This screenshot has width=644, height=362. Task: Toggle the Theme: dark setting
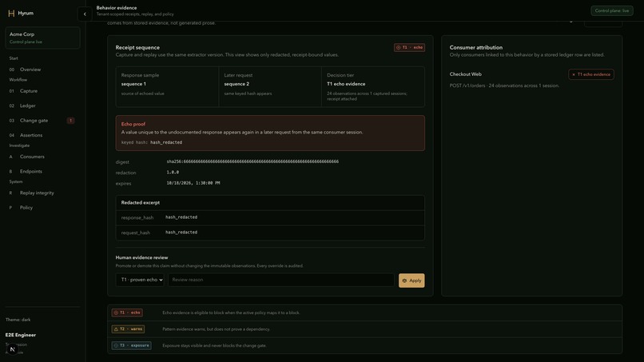[18, 320]
